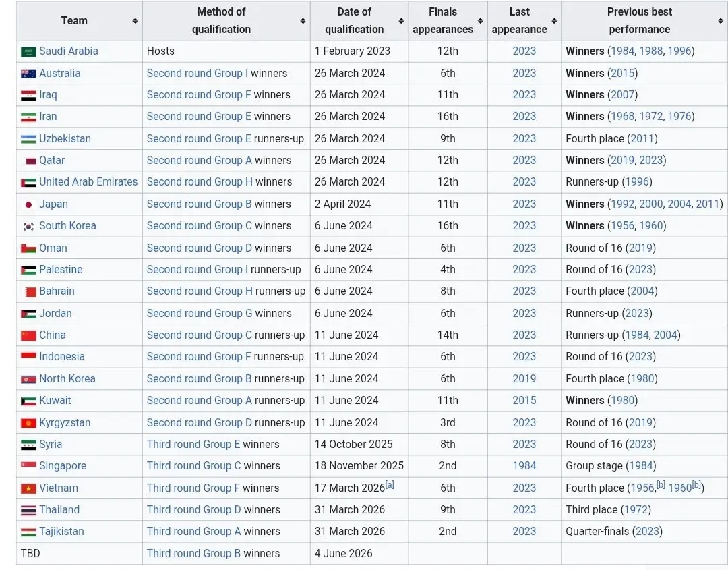Sort by Date of qualification arrows
The image size is (728, 570).
pyautogui.click(x=401, y=21)
